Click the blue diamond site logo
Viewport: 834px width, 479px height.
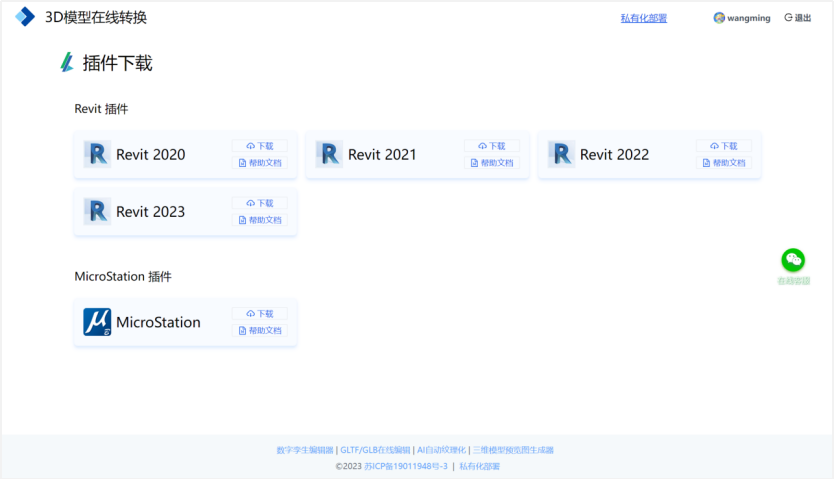tap(25, 17)
